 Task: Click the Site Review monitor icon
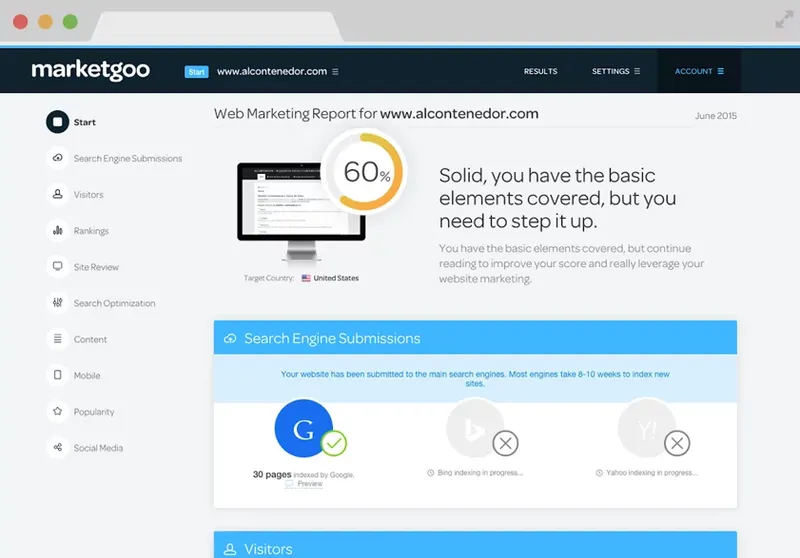tap(58, 267)
